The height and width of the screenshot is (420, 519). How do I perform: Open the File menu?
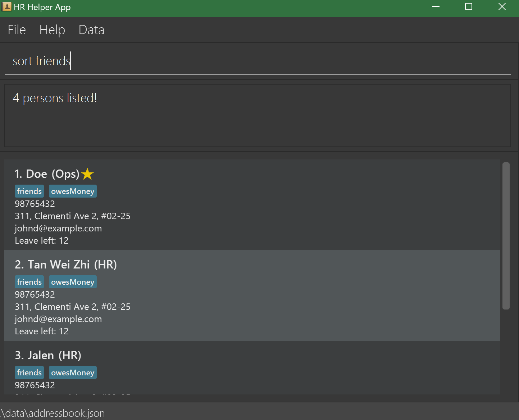(x=17, y=30)
